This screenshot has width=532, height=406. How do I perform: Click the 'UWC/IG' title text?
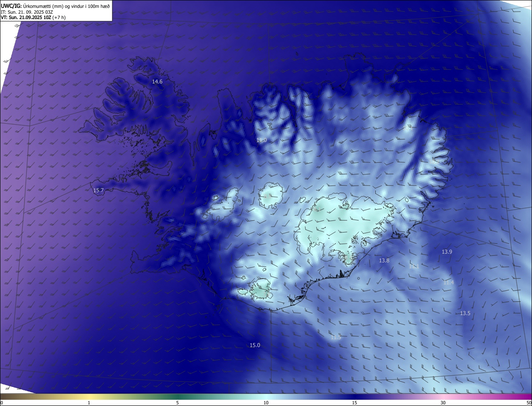point(11,6)
